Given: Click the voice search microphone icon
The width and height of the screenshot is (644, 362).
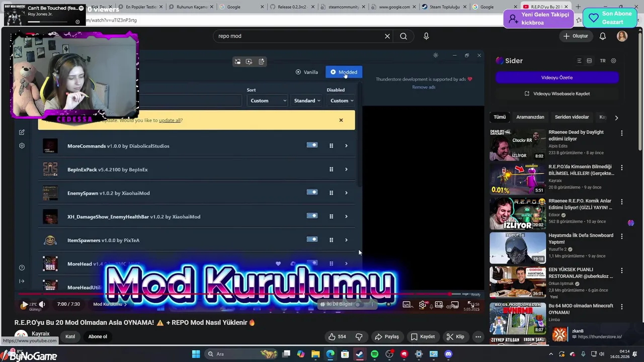Looking at the screenshot, I should point(426,36).
